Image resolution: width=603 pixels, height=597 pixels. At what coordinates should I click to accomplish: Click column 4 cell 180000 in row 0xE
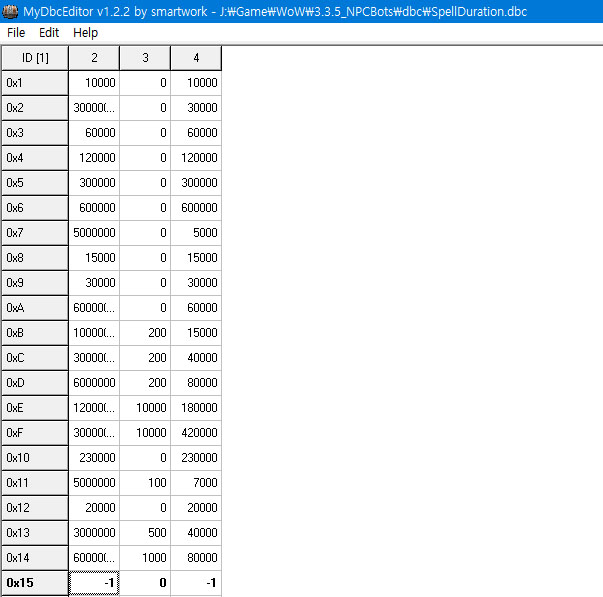(196, 408)
